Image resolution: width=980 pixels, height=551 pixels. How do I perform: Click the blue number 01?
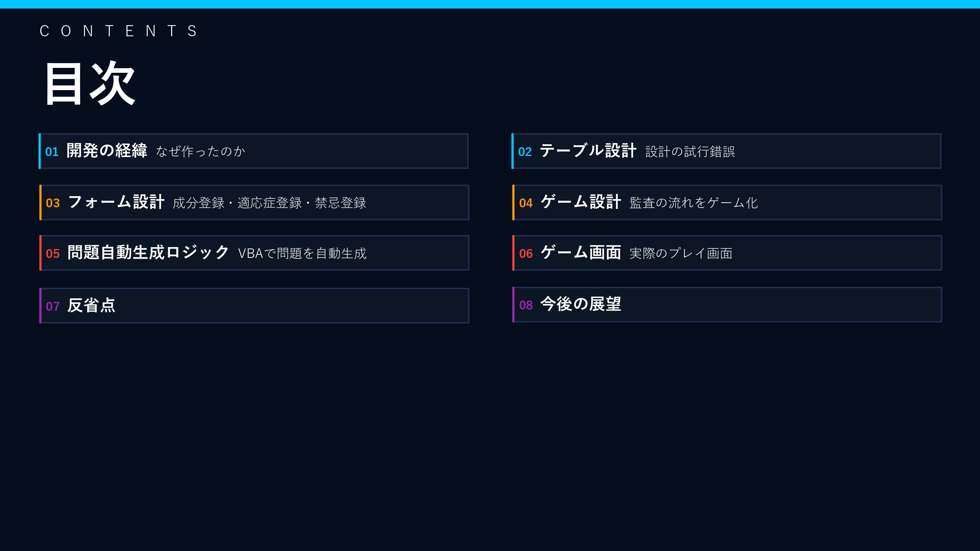coord(52,152)
